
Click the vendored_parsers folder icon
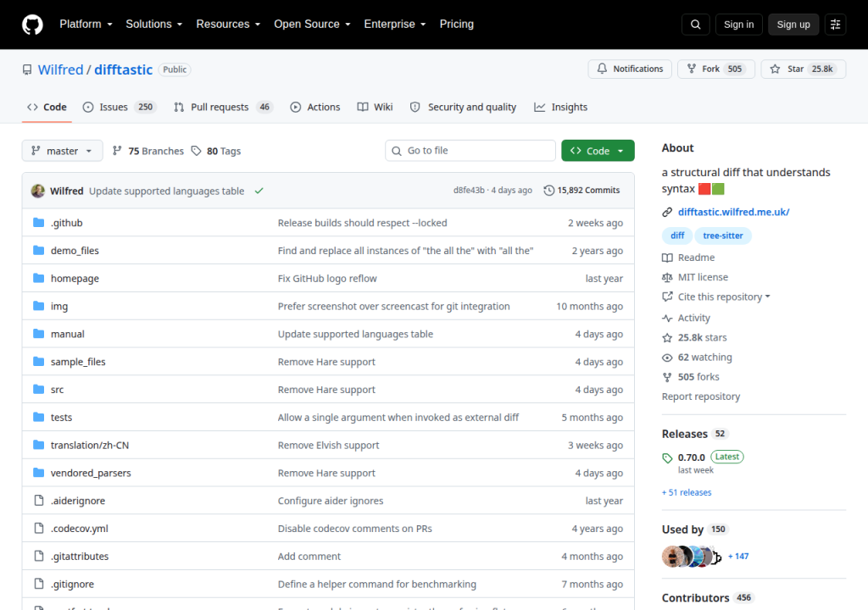[38, 473]
